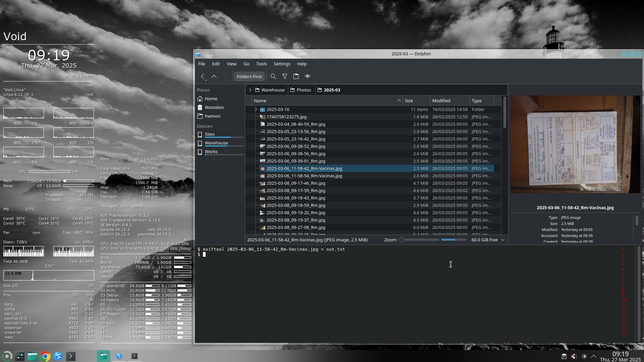Go up to the parent folder
Viewport: 644px width, 362px height.
214,76
